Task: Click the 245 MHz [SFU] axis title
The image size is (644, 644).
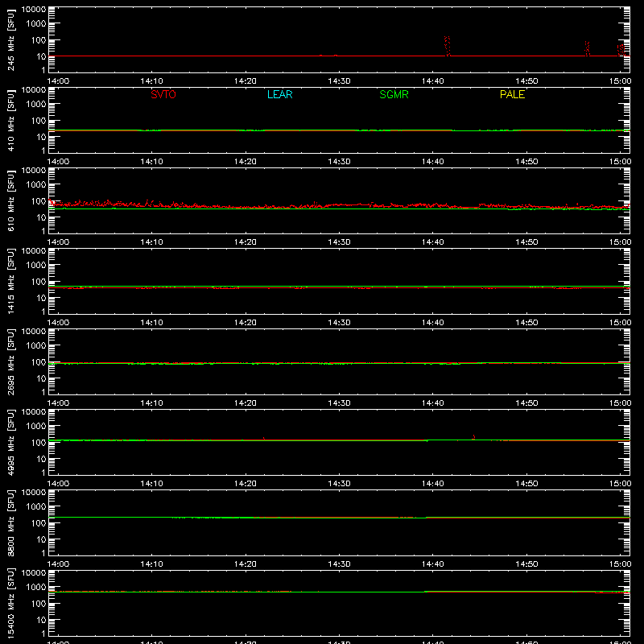Action: (10, 39)
